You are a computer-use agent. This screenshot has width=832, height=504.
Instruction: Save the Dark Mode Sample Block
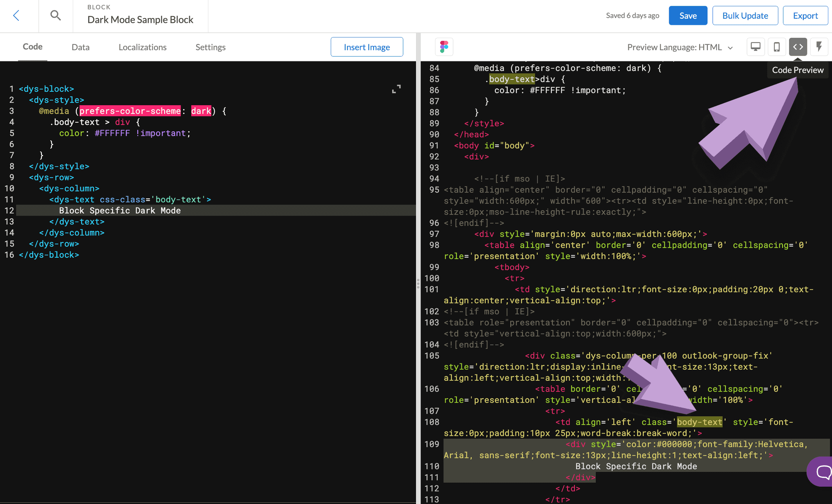click(688, 15)
